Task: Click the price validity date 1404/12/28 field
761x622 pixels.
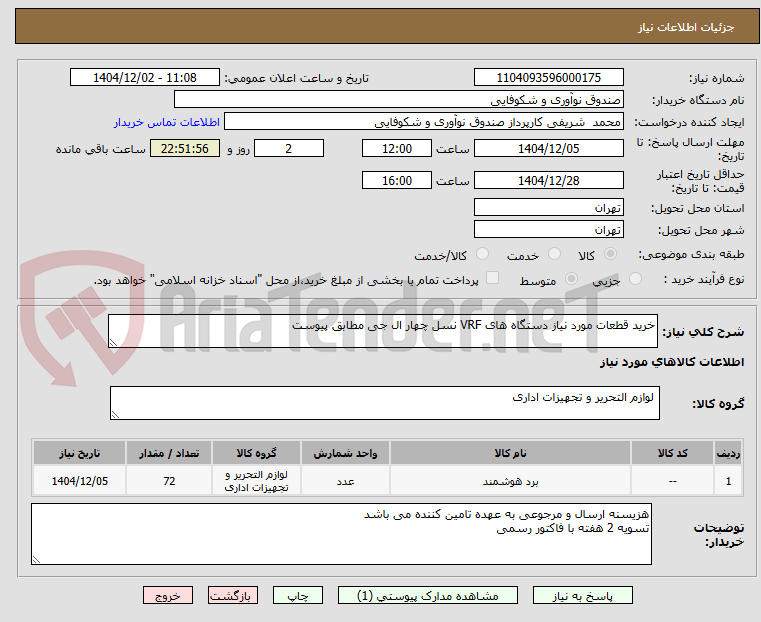Action: 548,180
